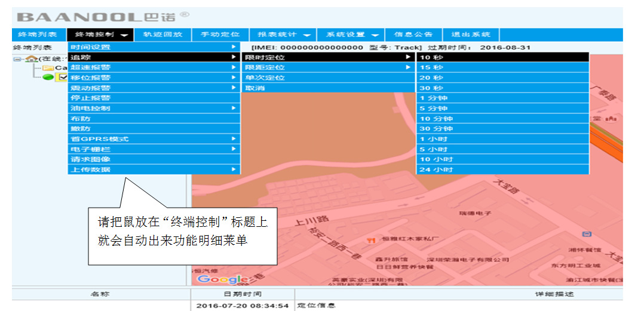Expand the 震动报警 submenu
This screenshot has width=644, height=311.
click(154, 88)
